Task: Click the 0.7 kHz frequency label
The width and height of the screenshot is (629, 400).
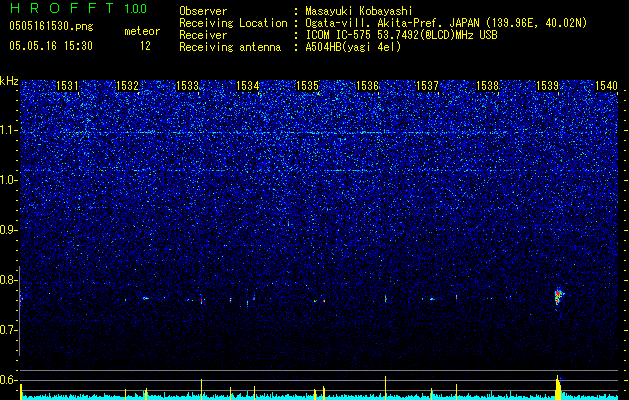Action: click(9, 330)
